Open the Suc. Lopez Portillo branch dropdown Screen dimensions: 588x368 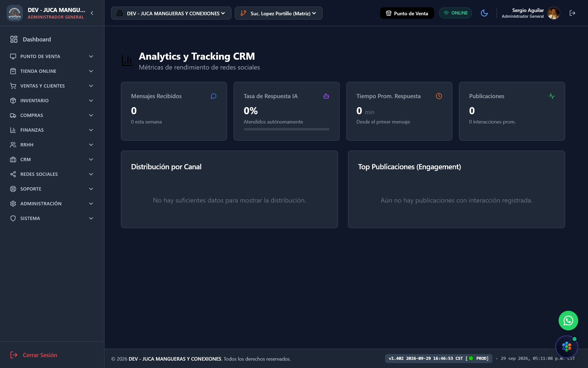278,13
